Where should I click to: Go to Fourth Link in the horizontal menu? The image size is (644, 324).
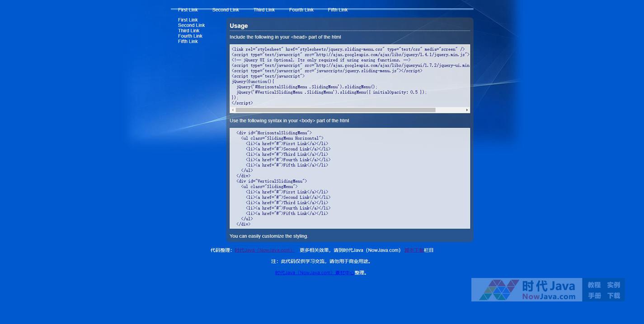coord(301,10)
